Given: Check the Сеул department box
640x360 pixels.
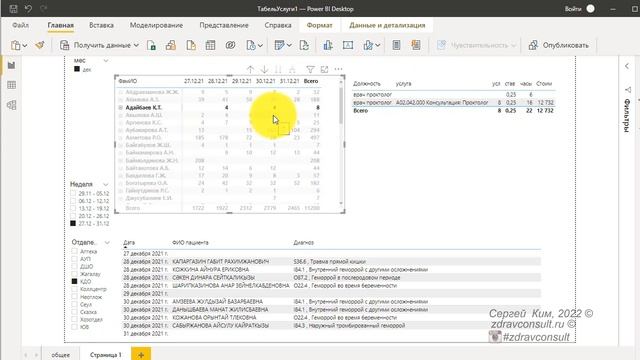Looking at the screenshot, I should tap(74, 304).
